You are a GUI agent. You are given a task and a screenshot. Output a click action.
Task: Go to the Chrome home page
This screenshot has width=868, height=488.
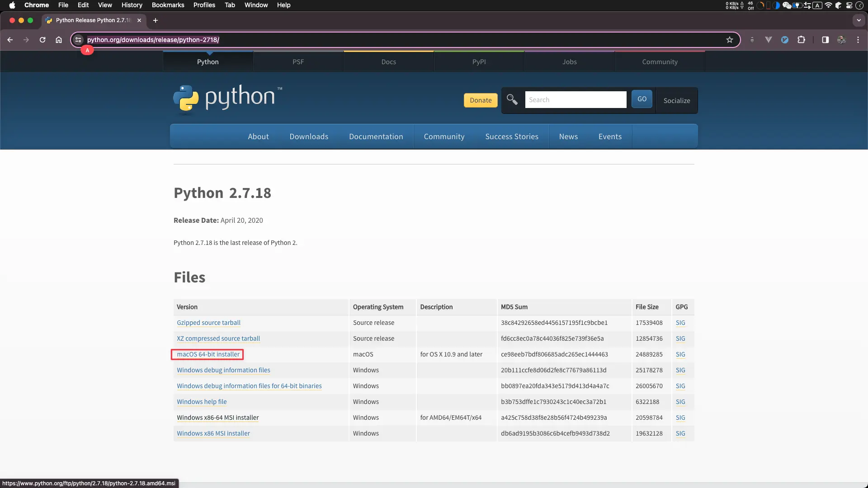click(x=59, y=40)
